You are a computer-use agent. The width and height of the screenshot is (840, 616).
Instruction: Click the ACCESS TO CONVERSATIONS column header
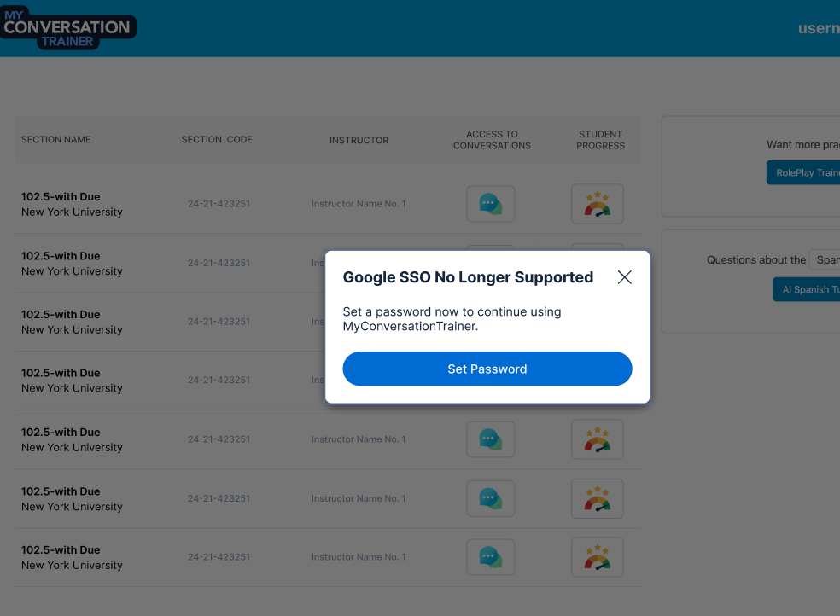click(492, 140)
